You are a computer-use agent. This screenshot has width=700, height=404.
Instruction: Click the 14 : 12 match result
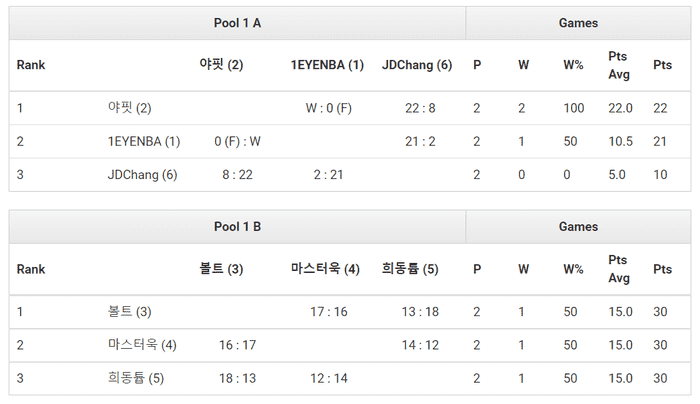click(x=420, y=345)
